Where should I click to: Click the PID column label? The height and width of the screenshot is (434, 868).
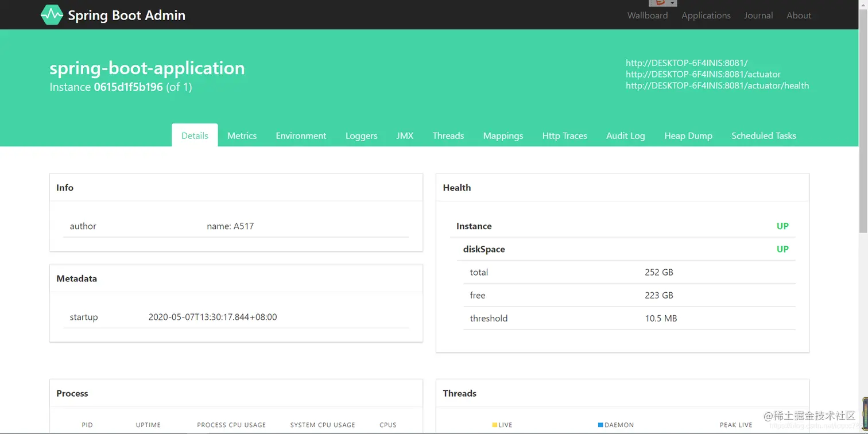(87, 425)
